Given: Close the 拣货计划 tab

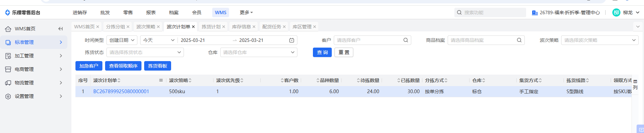Looking at the screenshot, I should point(224,27).
